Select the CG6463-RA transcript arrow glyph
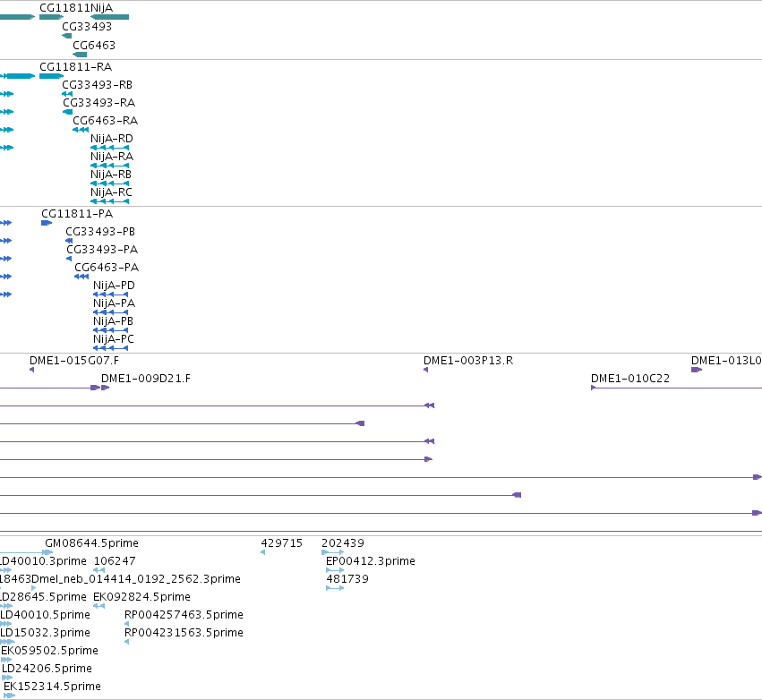 (81, 130)
